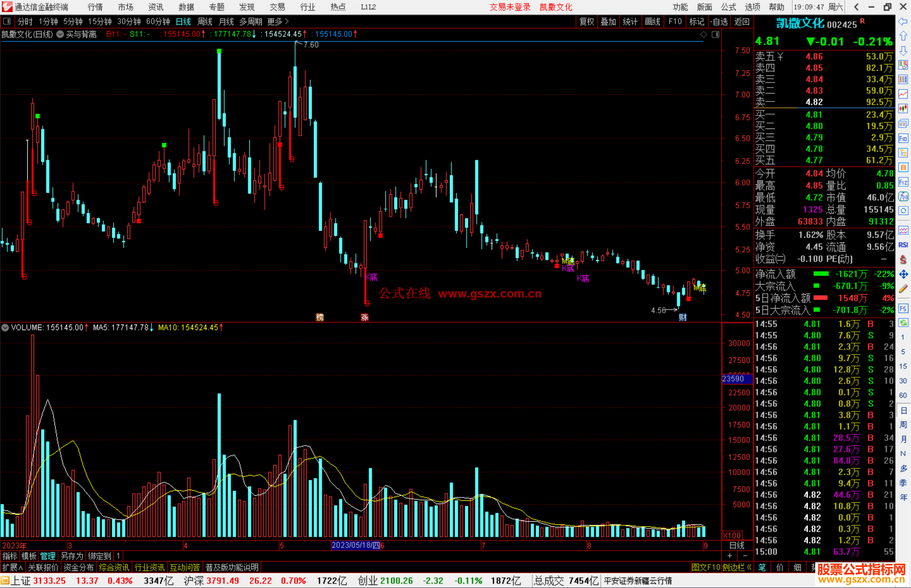Screen dimensions: 911x588
Task: Select the pencil drawing tool icon
Action: point(903,289)
